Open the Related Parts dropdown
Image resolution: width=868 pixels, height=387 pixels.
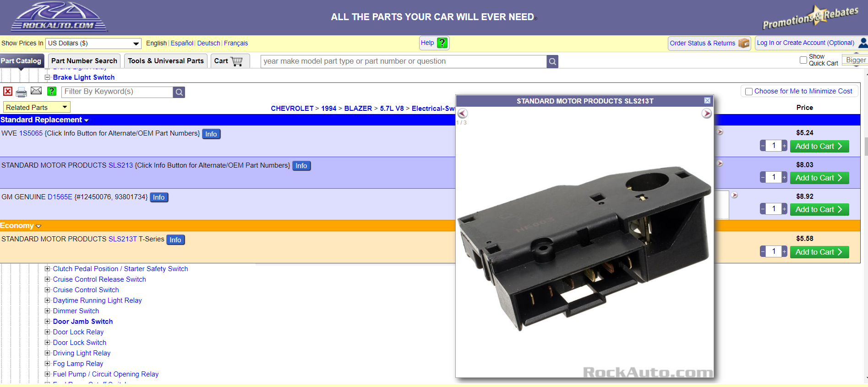tap(37, 107)
